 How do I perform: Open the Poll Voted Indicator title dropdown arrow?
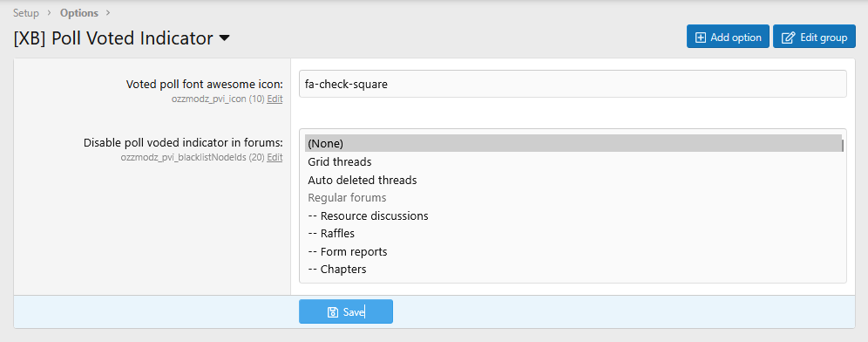click(x=224, y=38)
